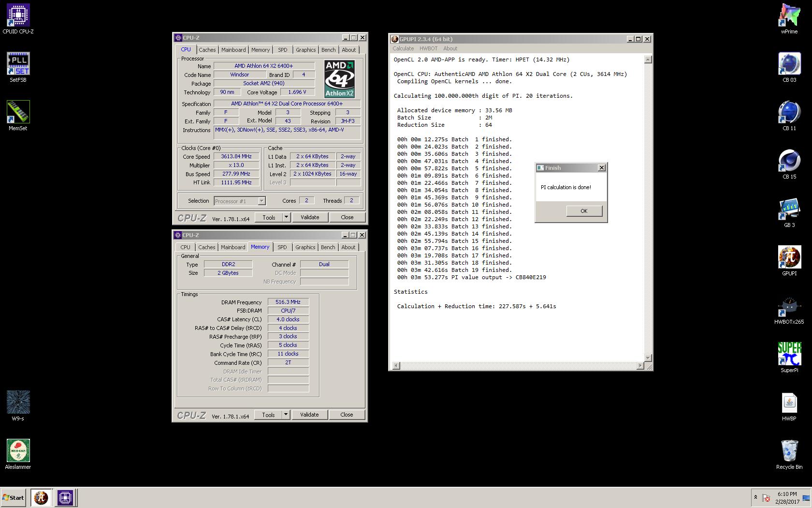The image size is (812, 508).
Task: Open SPD tab in lower CPU-Z window
Action: (282, 247)
